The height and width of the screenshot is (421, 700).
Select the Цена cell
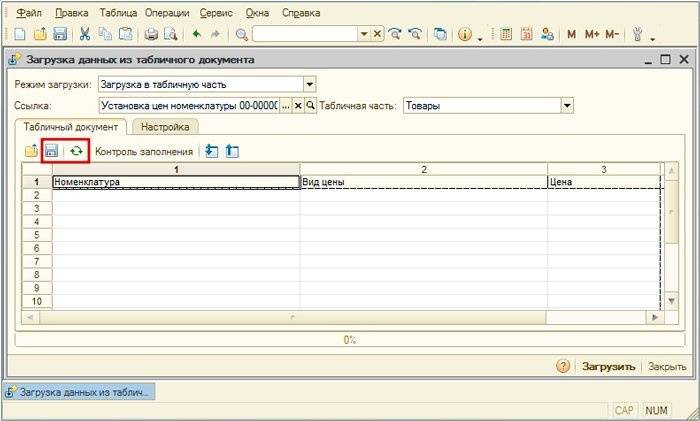604,182
